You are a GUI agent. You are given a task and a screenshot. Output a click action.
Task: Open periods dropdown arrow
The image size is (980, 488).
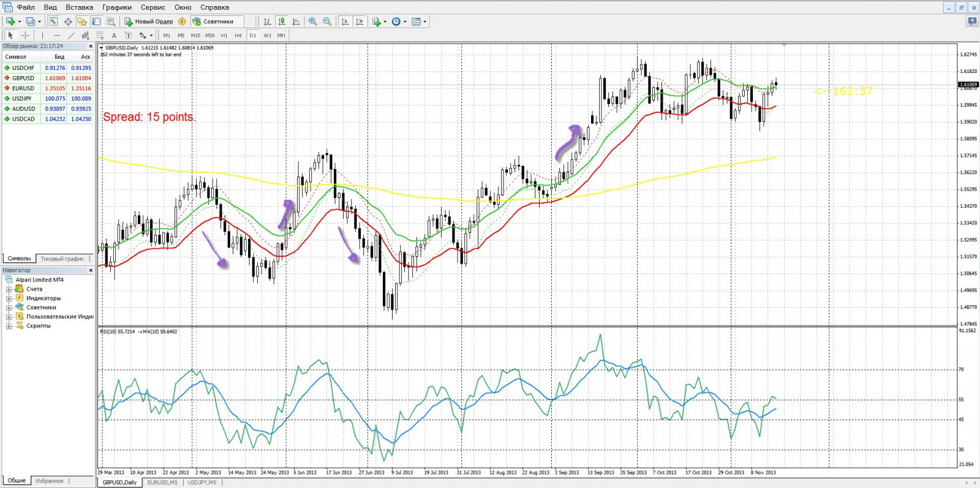[x=405, y=21]
